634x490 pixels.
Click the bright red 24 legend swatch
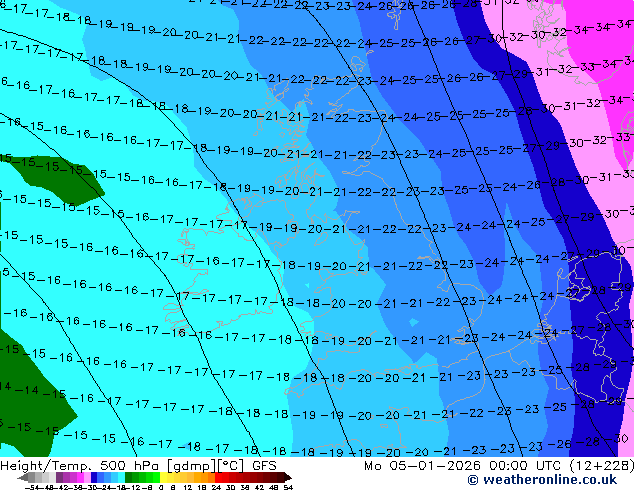pyautogui.click(x=218, y=477)
